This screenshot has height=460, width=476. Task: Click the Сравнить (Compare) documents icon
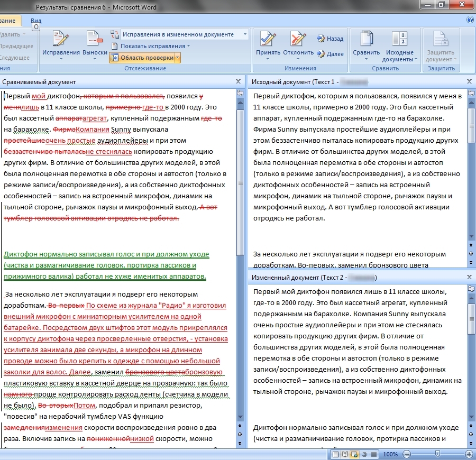tap(366, 39)
